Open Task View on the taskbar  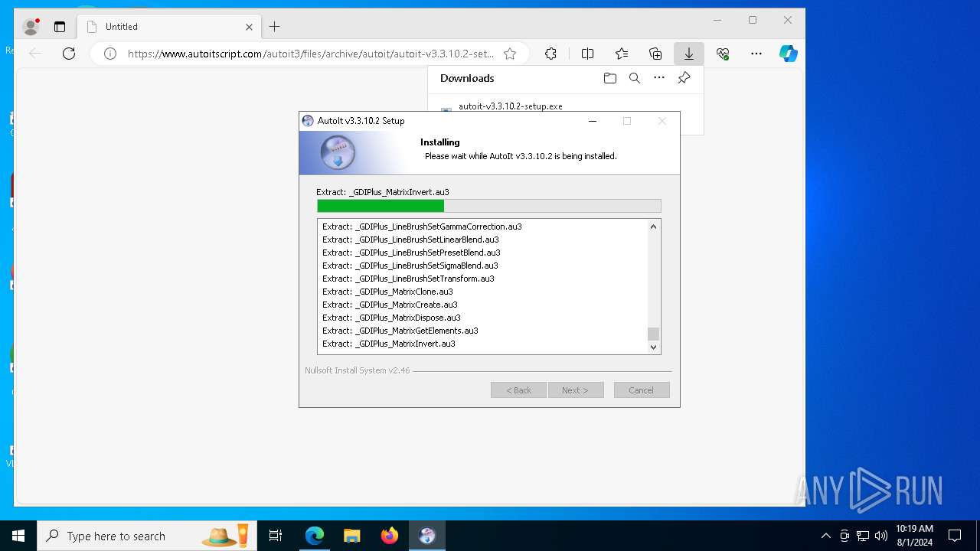[x=276, y=536]
